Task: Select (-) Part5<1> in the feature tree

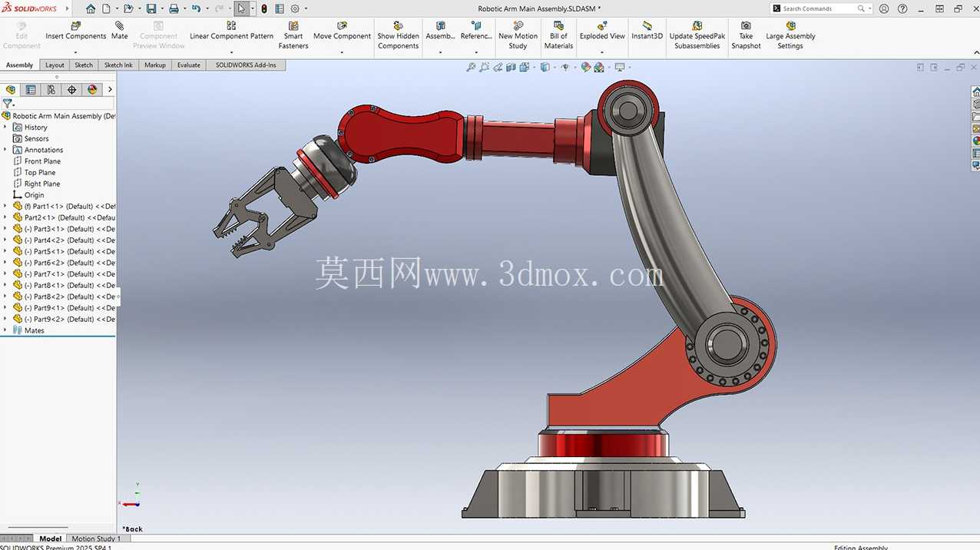Action: [x=65, y=251]
